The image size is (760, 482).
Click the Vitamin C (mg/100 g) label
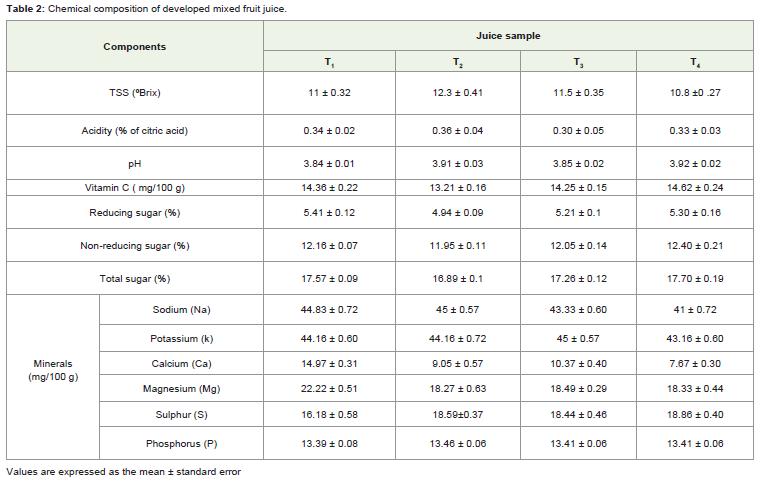click(x=135, y=188)
